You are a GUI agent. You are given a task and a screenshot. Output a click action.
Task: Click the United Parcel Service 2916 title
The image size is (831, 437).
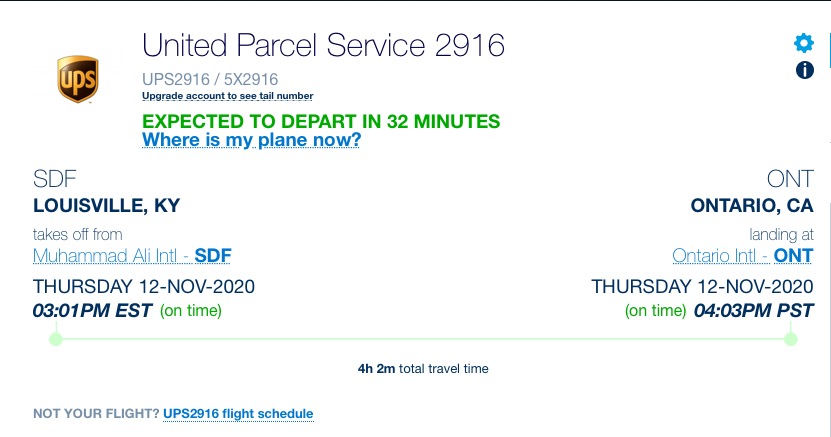pyautogui.click(x=323, y=45)
